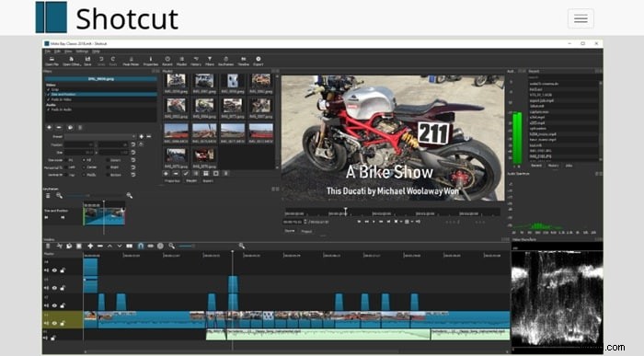Screen dimensions: 644x356
Task: Mute audio track A1
Action: [46, 338]
